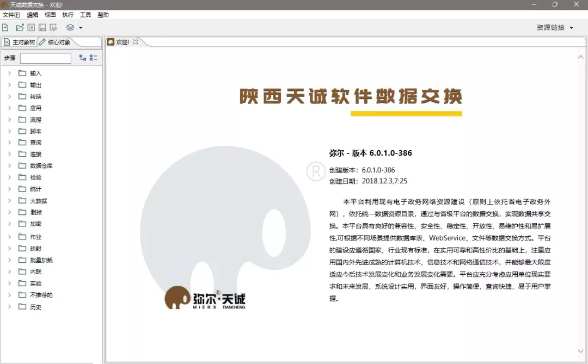The image size is (588, 364).
Task: Open the 资源链接 dropdown
Action: (555, 27)
